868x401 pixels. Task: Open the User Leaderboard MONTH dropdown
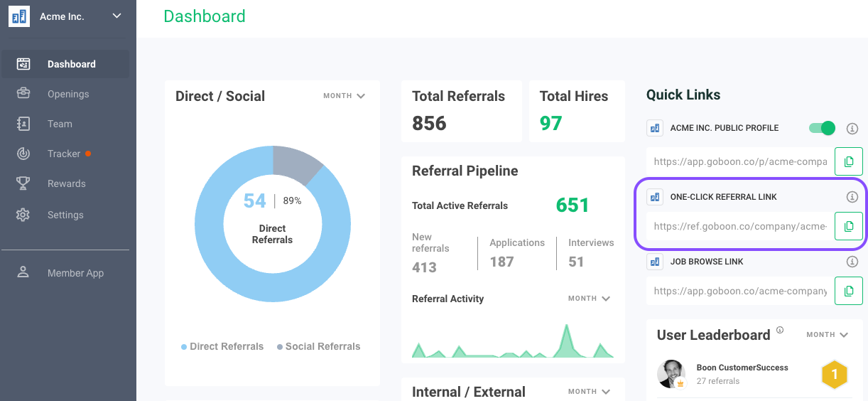coord(828,335)
